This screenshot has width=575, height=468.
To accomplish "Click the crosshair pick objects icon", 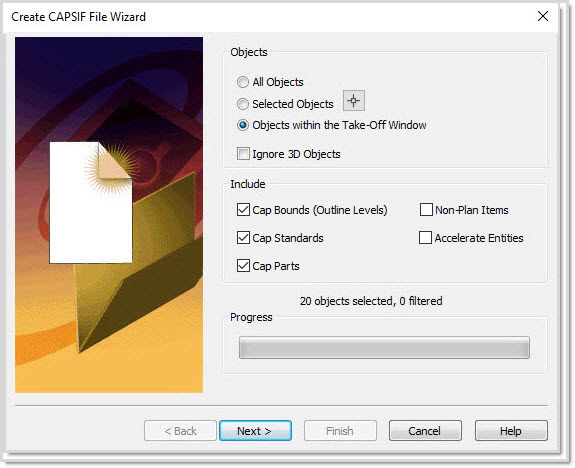I will [354, 100].
